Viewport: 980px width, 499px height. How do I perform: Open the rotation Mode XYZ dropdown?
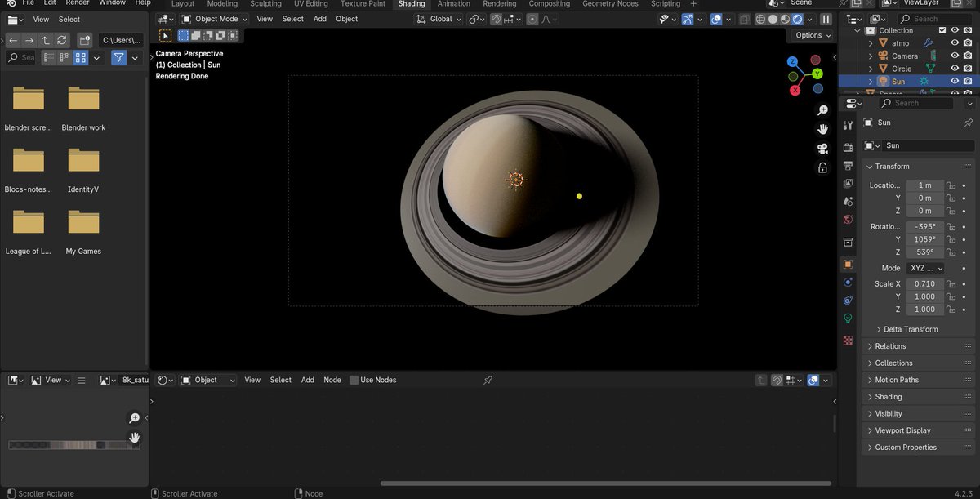924,268
